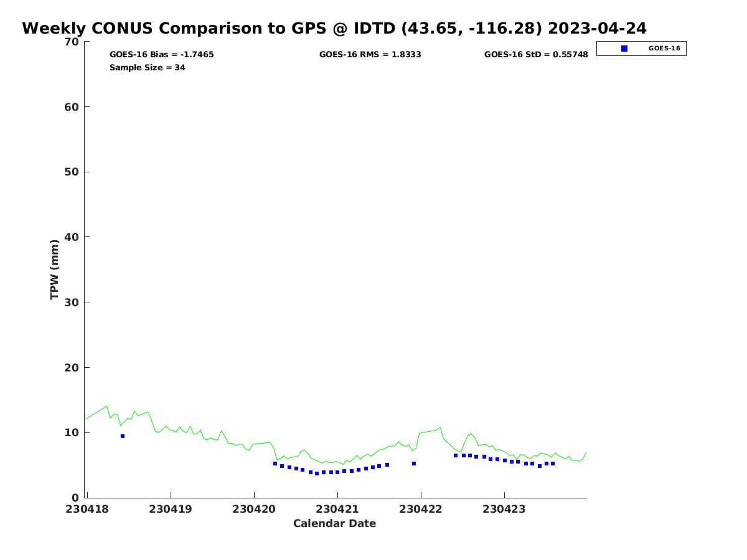Click the 40 y-axis tick label

[x=72, y=237]
